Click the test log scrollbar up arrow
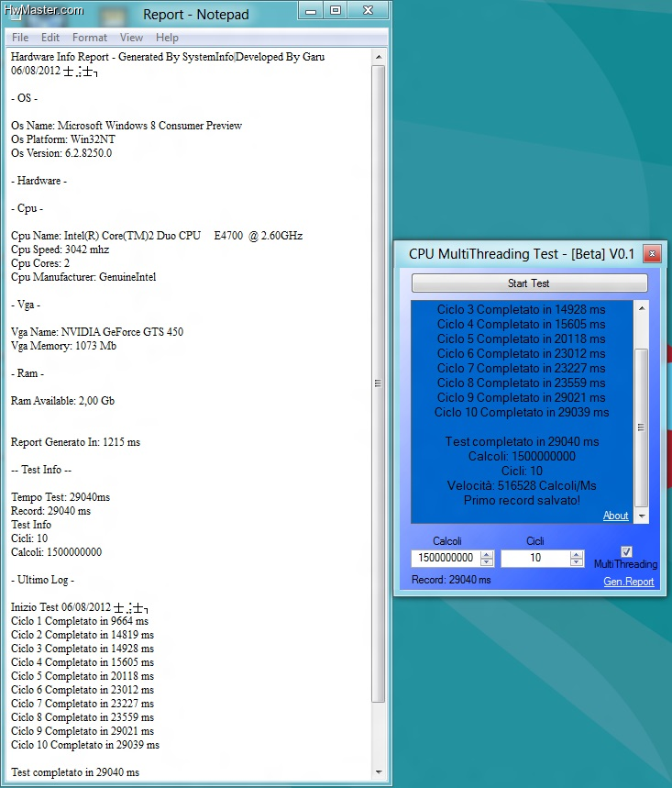 coord(642,307)
